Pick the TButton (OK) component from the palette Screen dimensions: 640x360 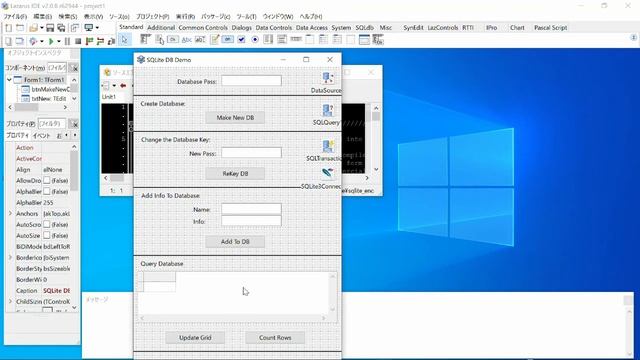pos(173,40)
